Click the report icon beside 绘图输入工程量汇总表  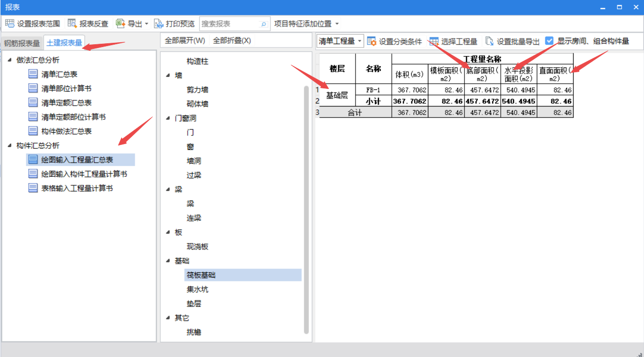tap(33, 159)
